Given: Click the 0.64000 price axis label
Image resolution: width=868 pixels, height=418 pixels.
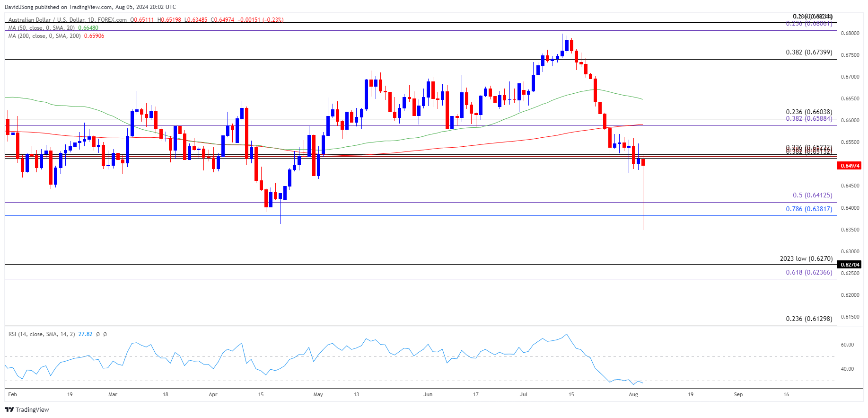Looking at the screenshot, I should coord(850,208).
